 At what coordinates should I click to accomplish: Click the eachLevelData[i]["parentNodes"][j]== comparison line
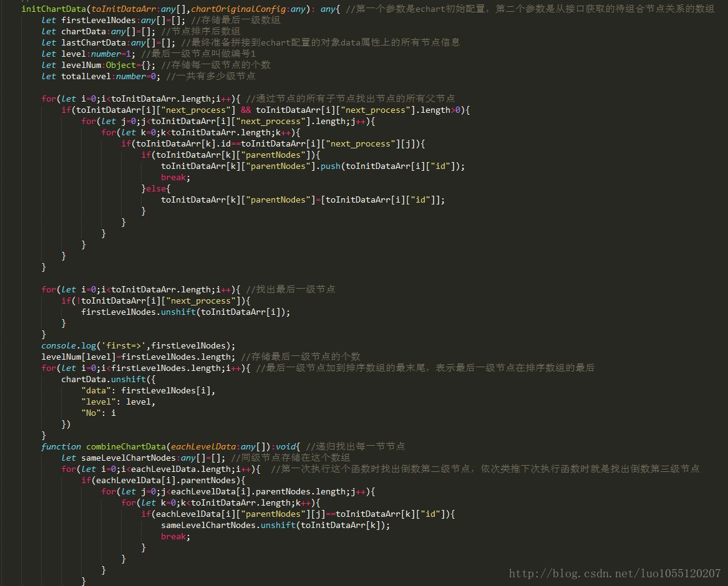[298, 514]
